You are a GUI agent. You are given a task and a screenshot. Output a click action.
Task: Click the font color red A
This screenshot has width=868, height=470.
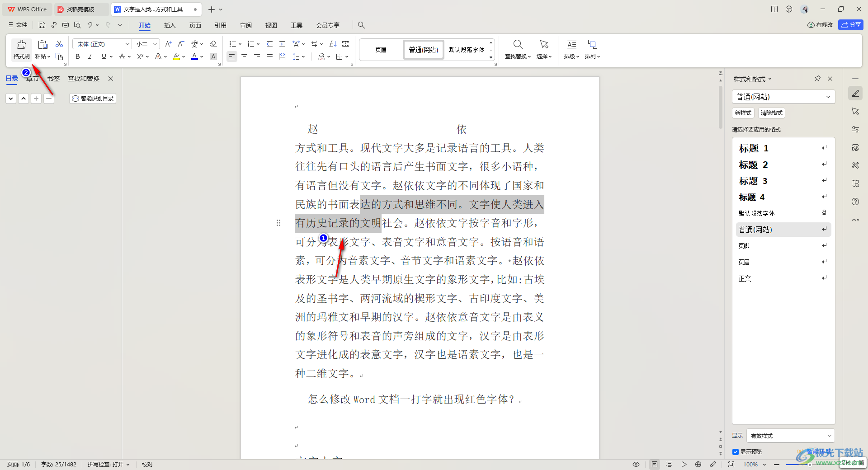[194, 56]
